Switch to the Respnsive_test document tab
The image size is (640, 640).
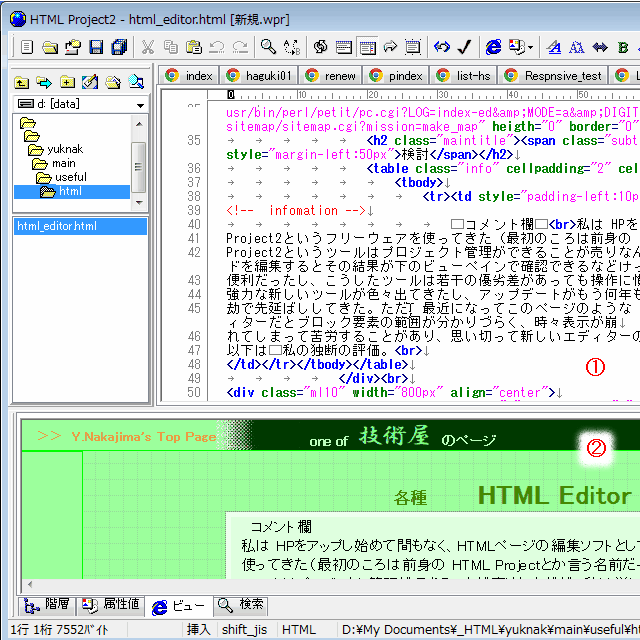point(556,75)
